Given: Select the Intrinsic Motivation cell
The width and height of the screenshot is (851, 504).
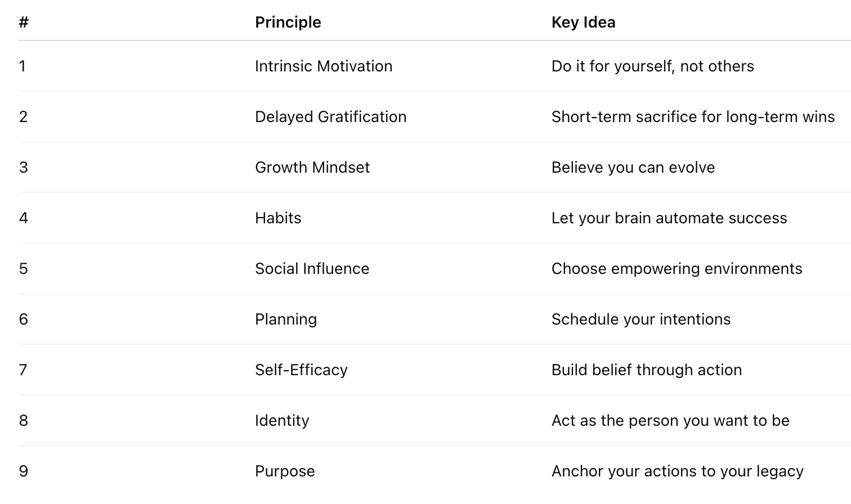Looking at the screenshot, I should click(324, 66).
